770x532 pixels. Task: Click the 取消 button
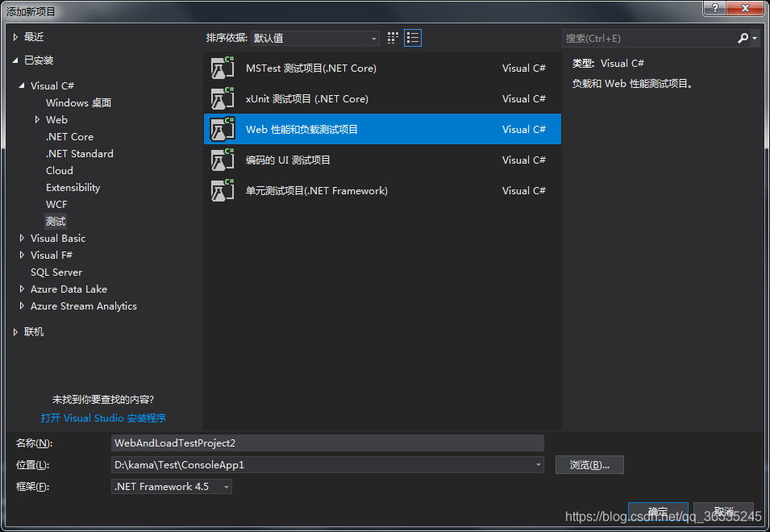(723, 511)
